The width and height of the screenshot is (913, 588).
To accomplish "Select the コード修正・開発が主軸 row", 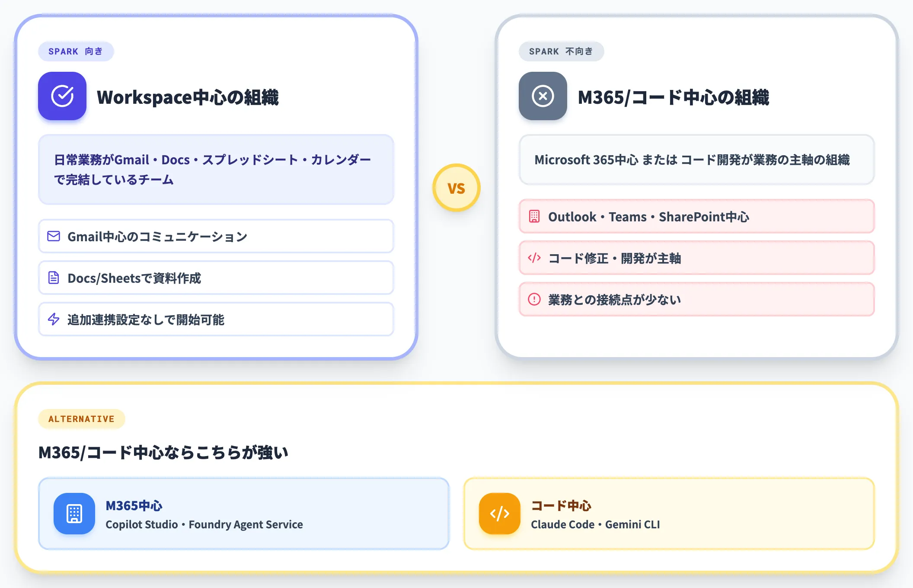I will [x=697, y=258].
